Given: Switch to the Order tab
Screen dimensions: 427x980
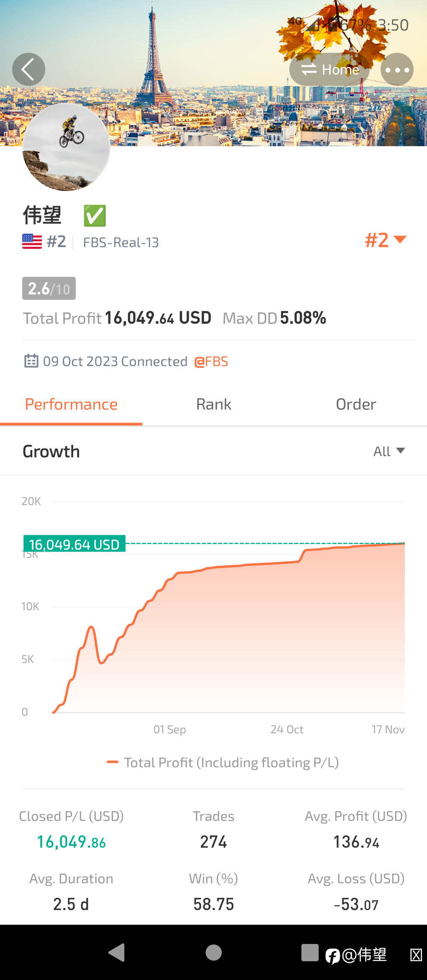Looking at the screenshot, I should coord(356,405).
